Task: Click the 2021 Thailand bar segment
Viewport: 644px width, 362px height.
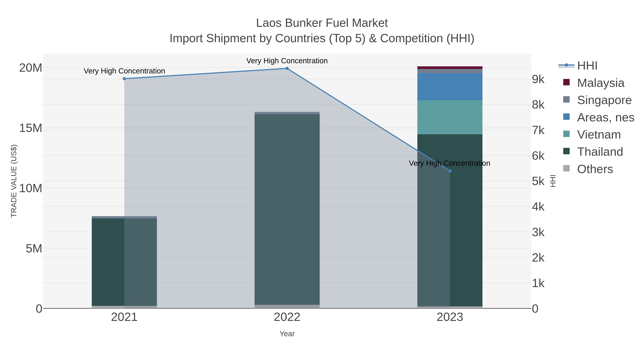Action: 124,262
